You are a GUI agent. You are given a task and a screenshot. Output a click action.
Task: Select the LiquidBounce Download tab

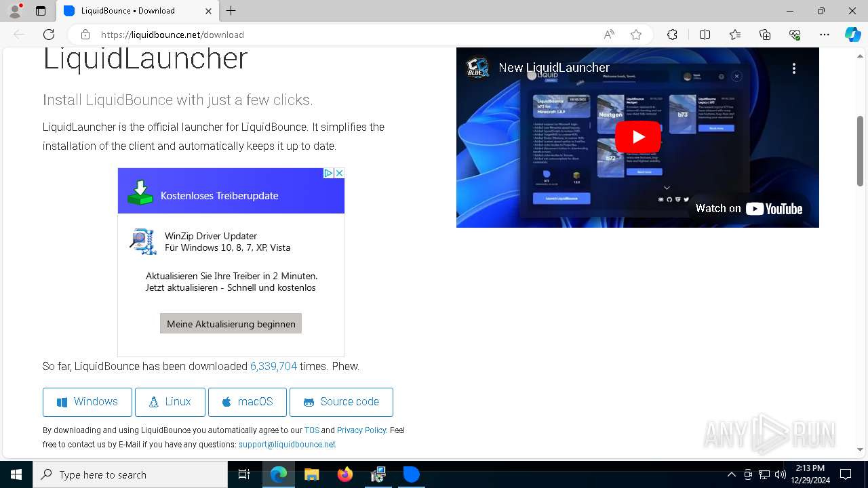tap(138, 11)
